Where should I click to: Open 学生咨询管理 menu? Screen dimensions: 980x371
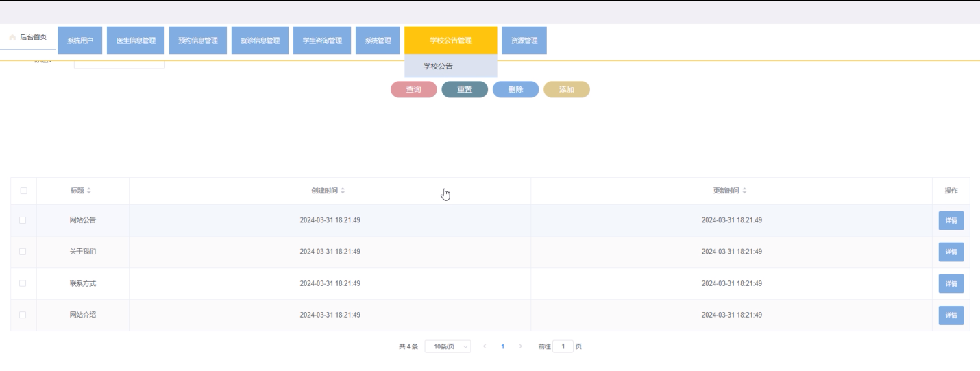322,40
